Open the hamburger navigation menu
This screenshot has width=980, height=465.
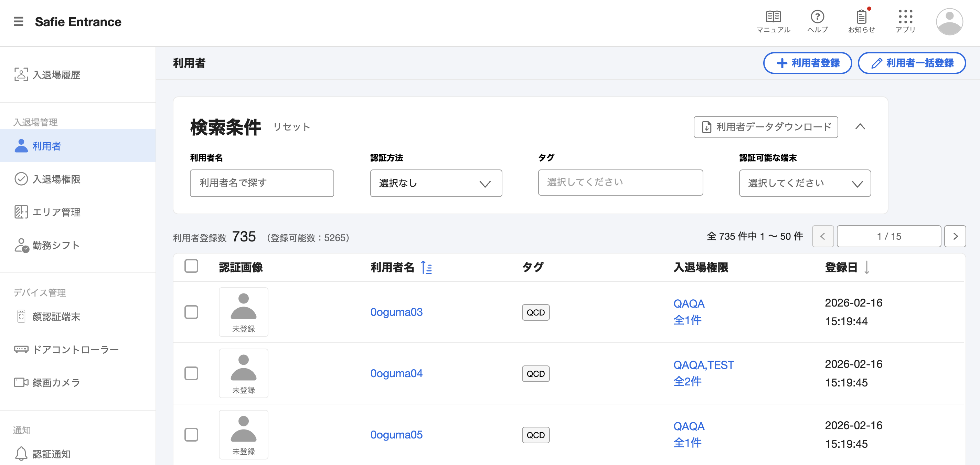tap(18, 22)
